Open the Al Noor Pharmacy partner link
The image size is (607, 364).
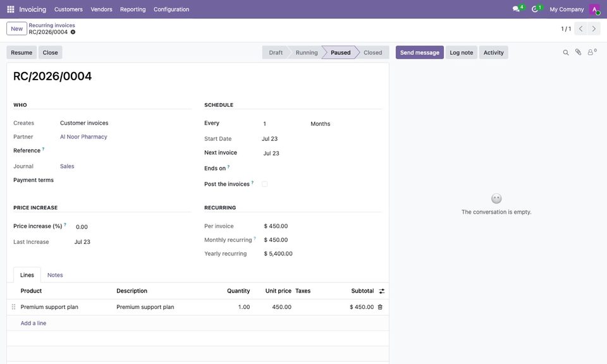coord(83,137)
